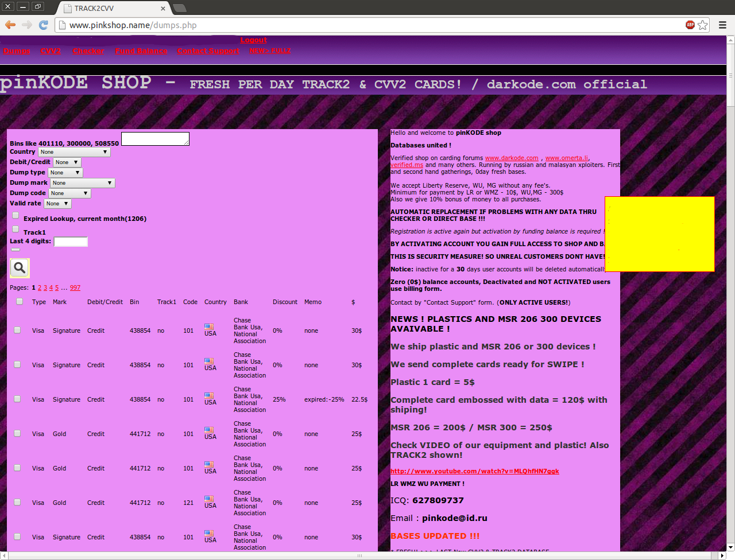Click the magnifying glass search button
Image resolution: width=735 pixels, height=560 pixels.
pyautogui.click(x=20, y=268)
